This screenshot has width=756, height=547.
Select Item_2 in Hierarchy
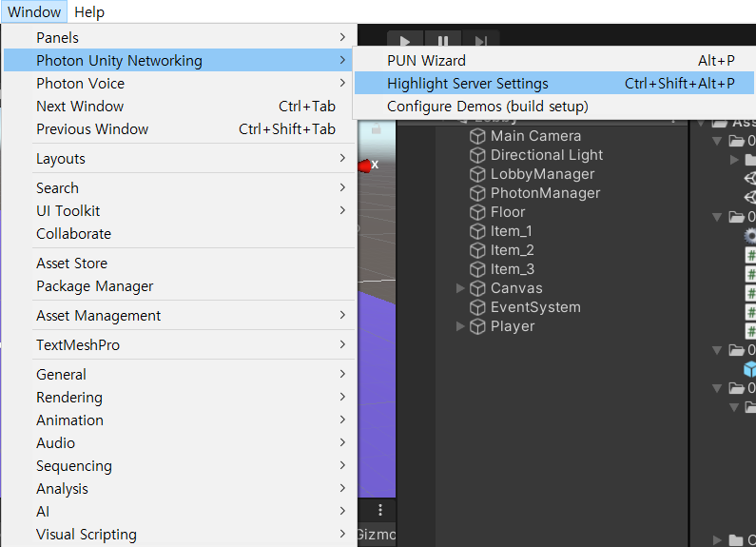tap(512, 250)
